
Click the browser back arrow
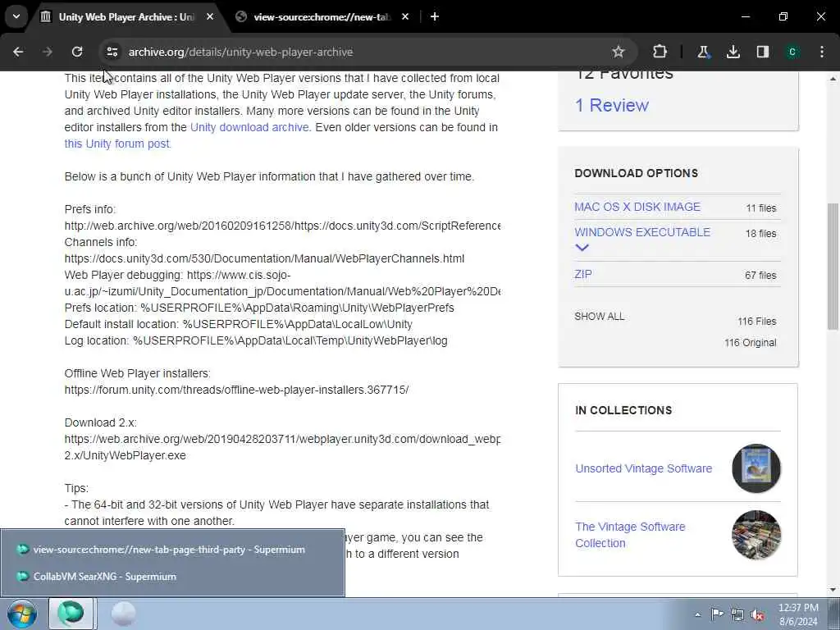coord(18,52)
